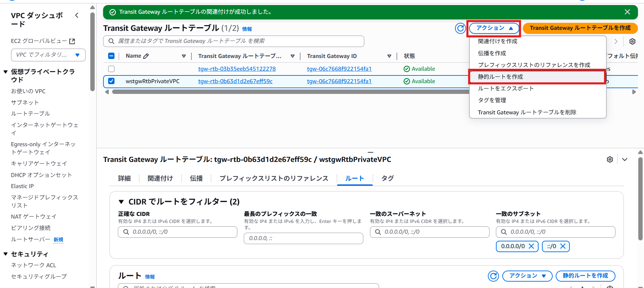Refresh the Transit Gateway route tables list

tap(460, 28)
